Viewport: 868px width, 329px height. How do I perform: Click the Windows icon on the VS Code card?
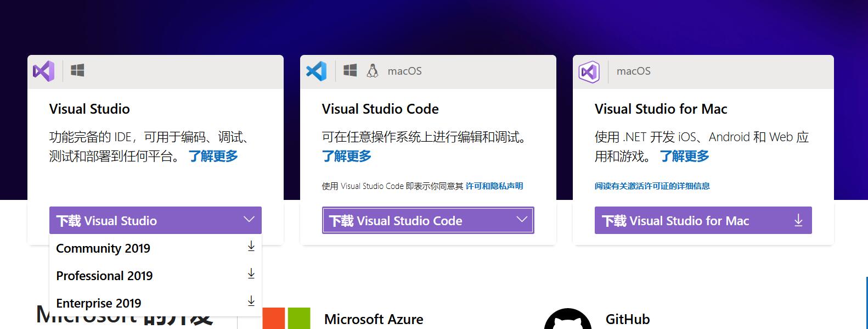[x=350, y=71]
